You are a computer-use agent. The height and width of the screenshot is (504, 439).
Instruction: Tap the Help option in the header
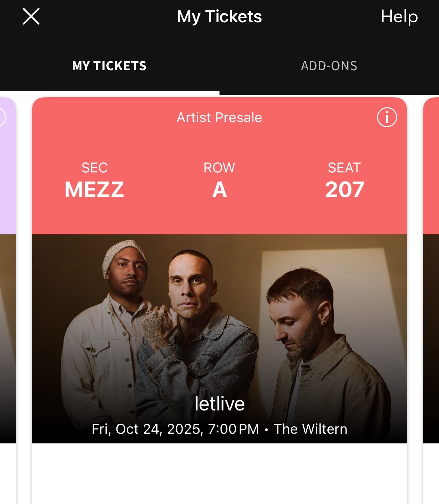point(399,17)
